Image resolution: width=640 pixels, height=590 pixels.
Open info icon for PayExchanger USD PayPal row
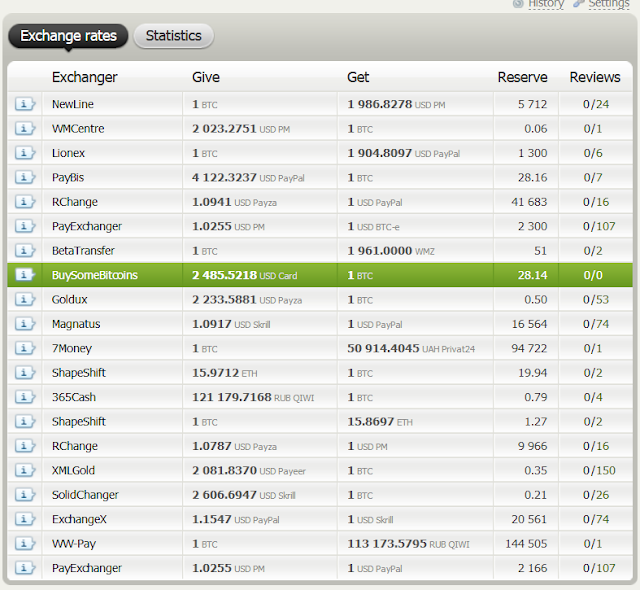pyautogui.click(x=25, y=568)
